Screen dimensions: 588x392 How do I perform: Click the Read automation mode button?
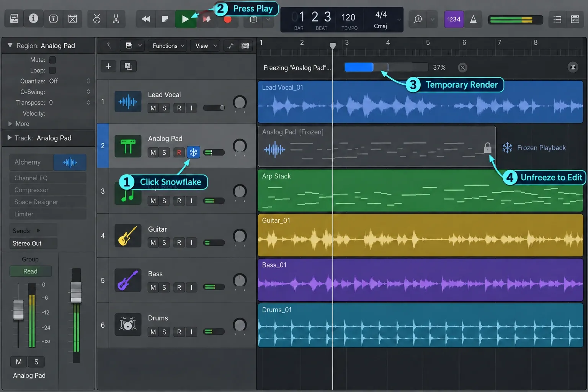(31, 271)
